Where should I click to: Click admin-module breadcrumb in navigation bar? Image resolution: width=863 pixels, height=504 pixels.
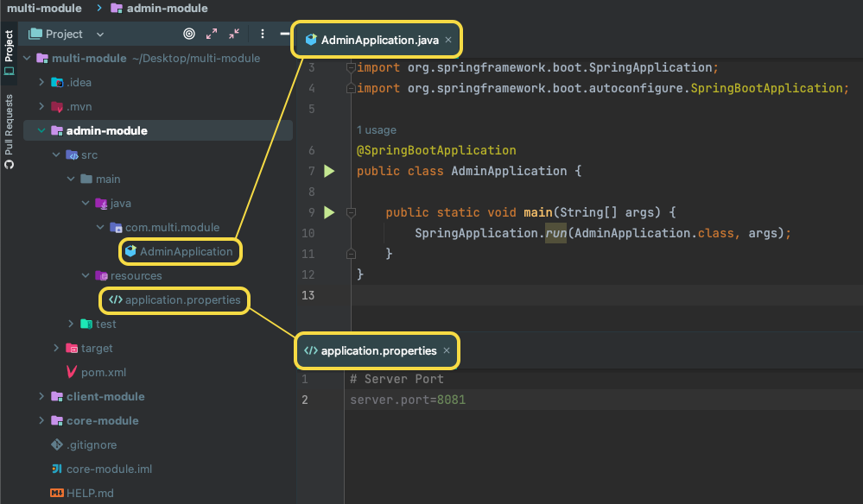pos(168,9)
